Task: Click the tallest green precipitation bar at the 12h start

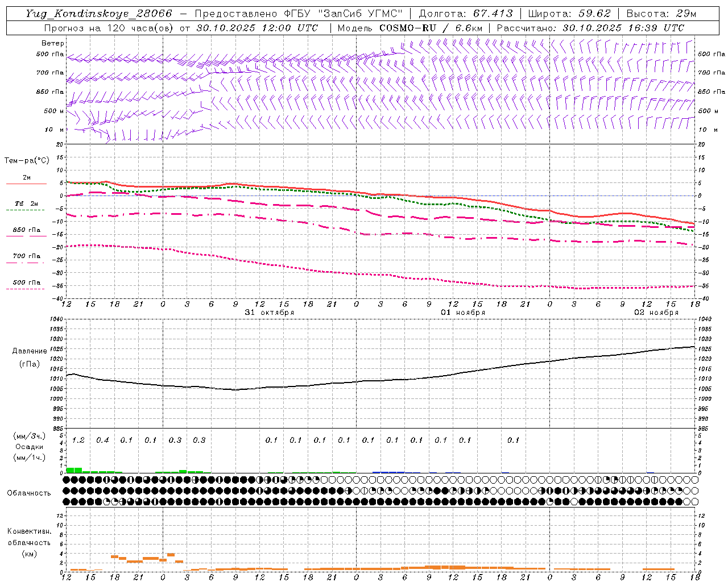Action: tap(75, 470)
